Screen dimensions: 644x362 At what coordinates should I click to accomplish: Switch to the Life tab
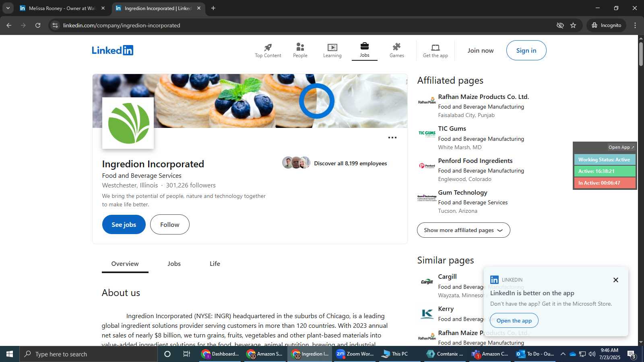click(215, 264)
